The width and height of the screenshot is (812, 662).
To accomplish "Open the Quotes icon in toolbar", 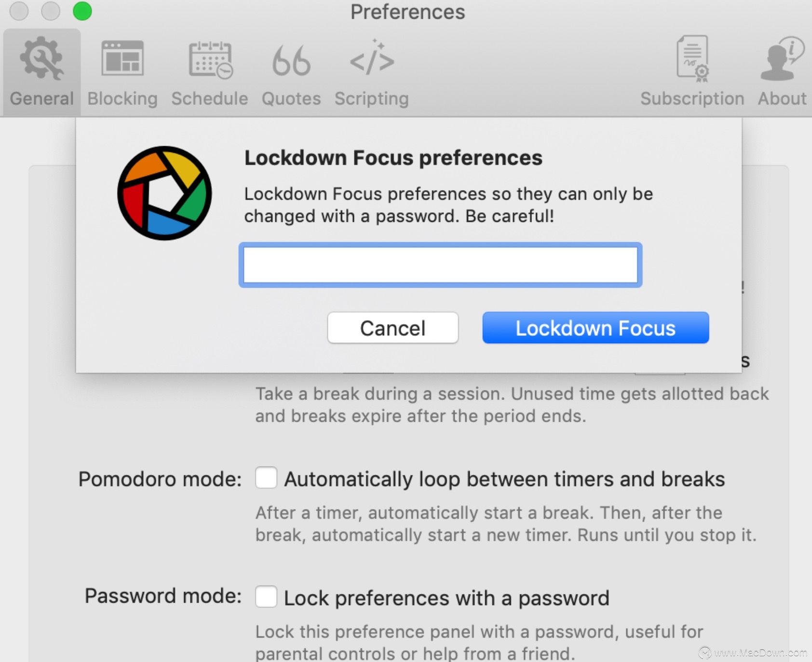I will (291, 61).
